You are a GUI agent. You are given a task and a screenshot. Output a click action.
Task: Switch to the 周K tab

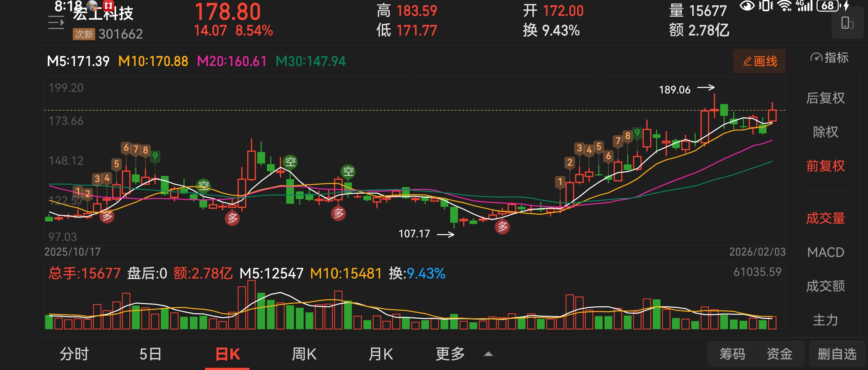coord(304,354)
